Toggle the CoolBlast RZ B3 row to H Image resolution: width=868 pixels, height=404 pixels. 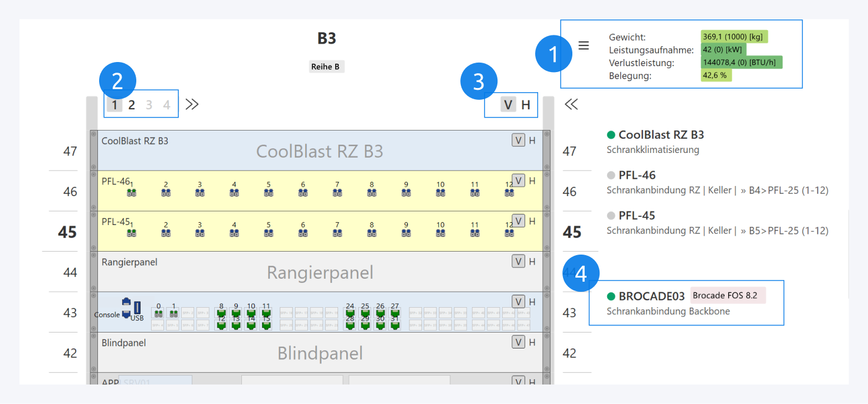click(532, 141)
